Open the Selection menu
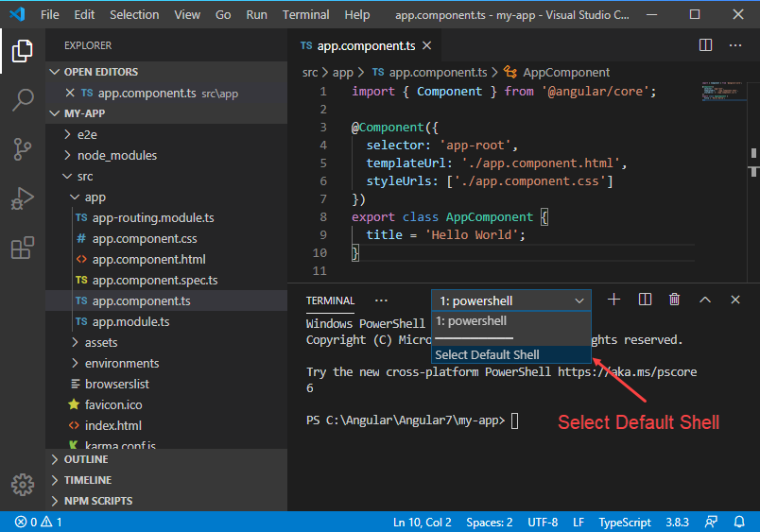Image resolution: width=760 pixels, height=532 pixels. click(134, 14)
